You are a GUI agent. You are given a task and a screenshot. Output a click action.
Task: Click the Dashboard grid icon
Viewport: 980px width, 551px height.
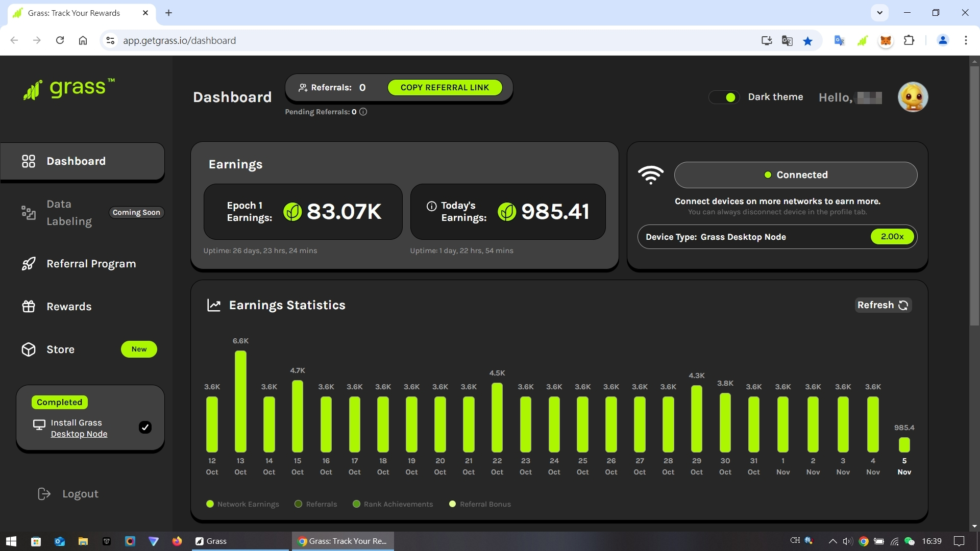[29, 161]
